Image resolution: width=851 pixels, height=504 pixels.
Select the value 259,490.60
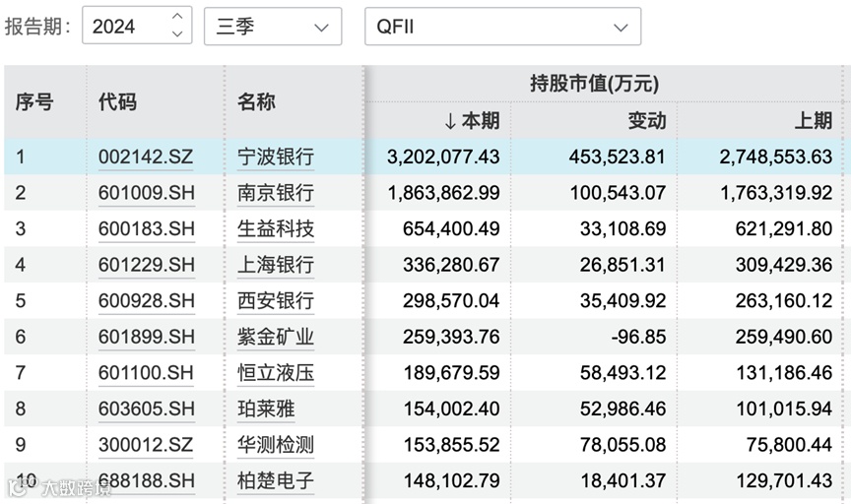click(784, 337)
